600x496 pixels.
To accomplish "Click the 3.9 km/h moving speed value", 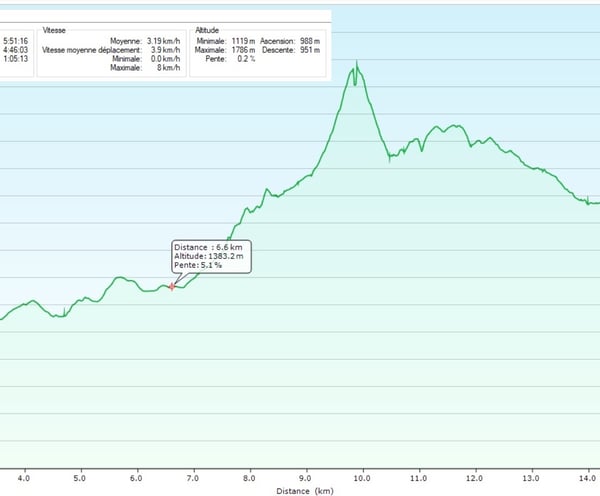I will (x=165, y=50).
